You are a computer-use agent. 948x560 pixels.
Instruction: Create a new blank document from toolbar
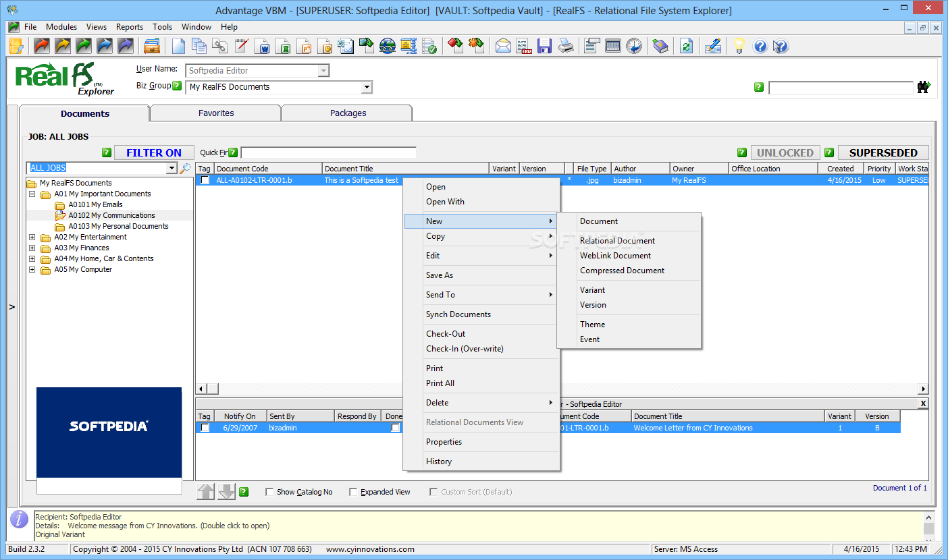click(179, 46)
